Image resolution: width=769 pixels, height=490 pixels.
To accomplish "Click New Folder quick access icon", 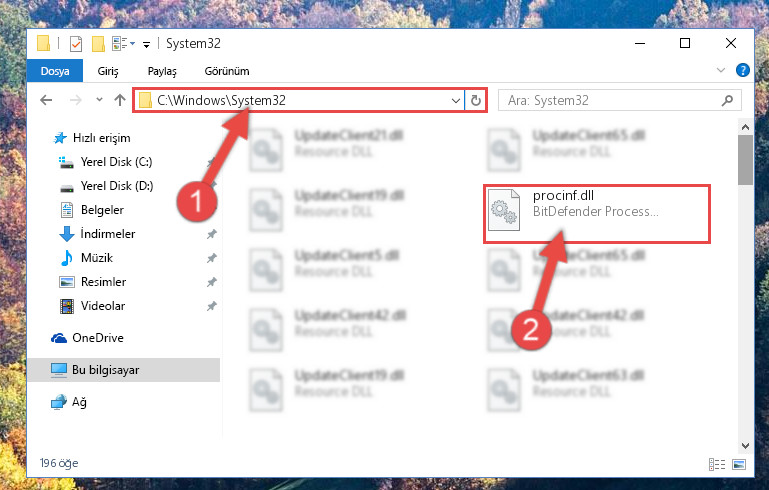I will (x=98, y=44).
